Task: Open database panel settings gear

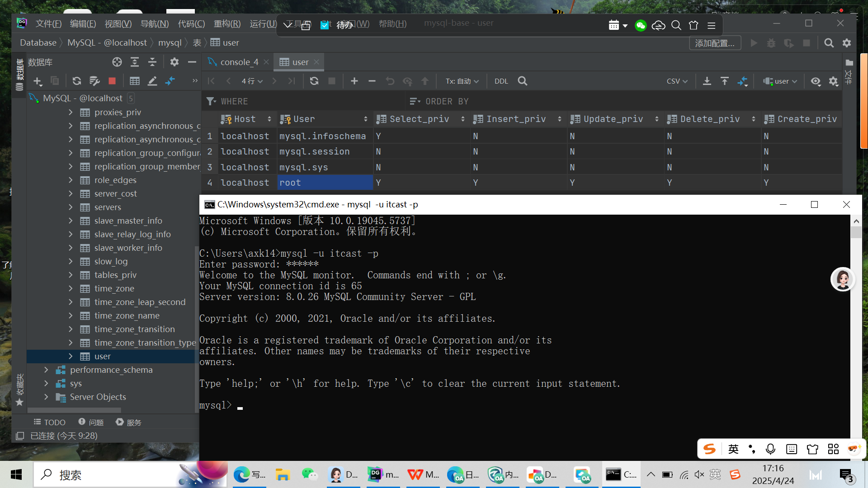Action: [x=175, y=62]
